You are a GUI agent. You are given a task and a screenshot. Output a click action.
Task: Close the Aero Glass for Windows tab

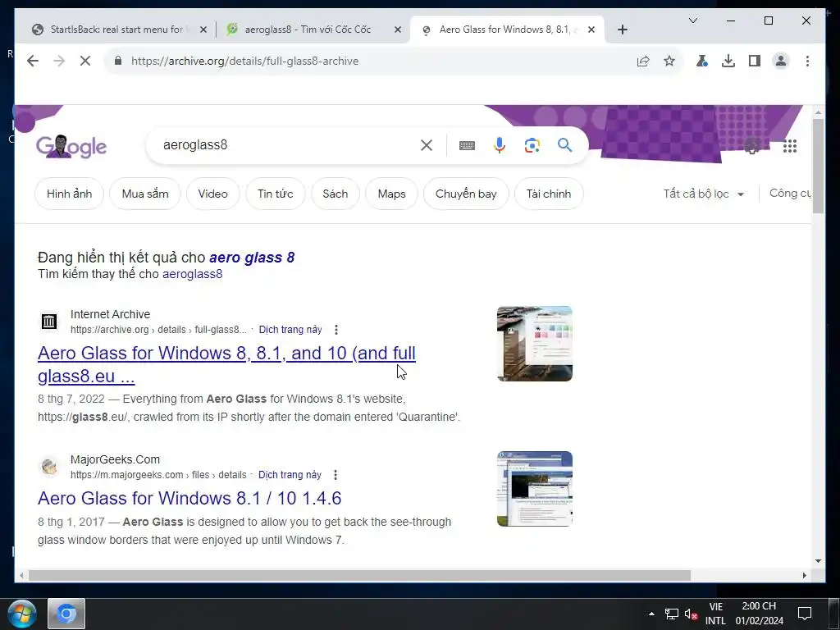click(x=591, y=30)
